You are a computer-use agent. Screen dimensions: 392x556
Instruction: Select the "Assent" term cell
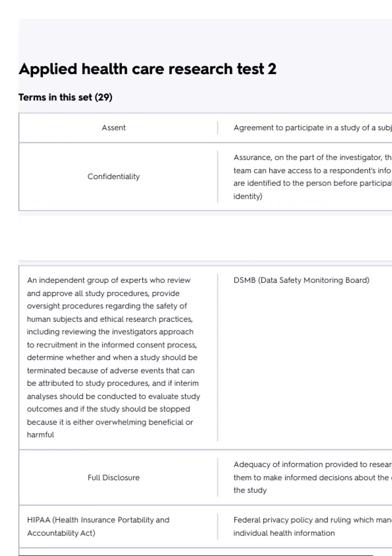tap(113, 128)
